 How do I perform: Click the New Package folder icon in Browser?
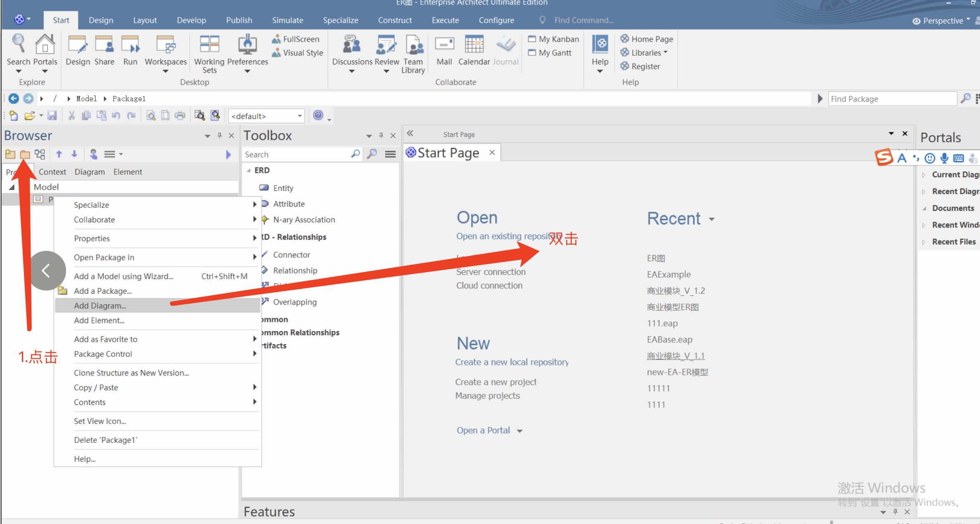10,154
